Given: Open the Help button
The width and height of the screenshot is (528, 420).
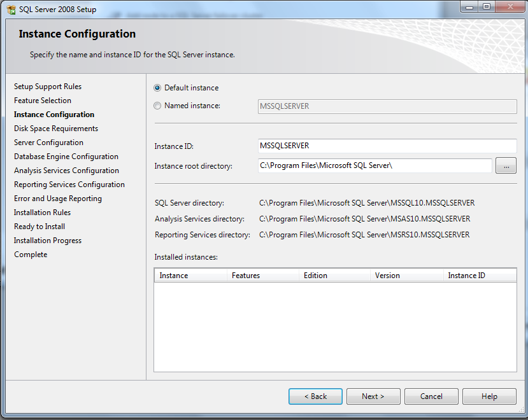Looking at the screenshot, I should coord(489,396).
